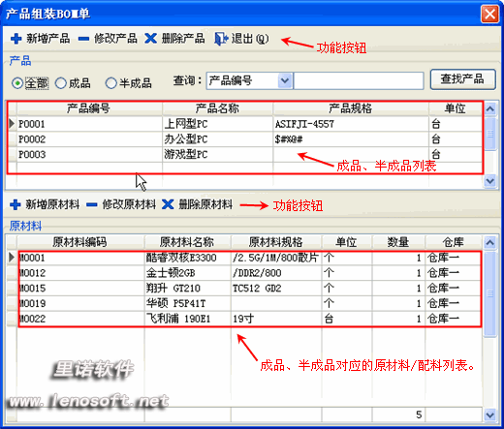This screenshot has height=429, width=504.
Task: Click the 删除原材料 X icon
Action: pyautogui.click(x=168, y=204)
